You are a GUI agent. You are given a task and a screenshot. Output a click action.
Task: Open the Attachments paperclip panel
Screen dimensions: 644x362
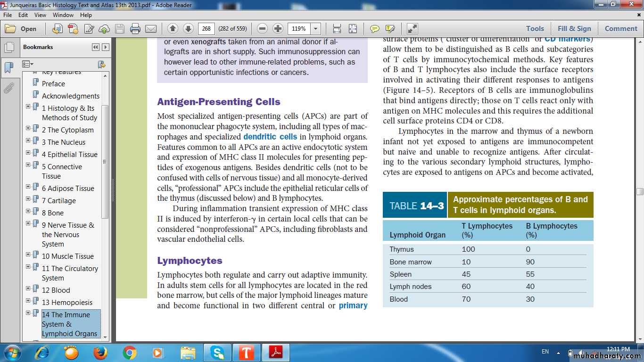8,88
